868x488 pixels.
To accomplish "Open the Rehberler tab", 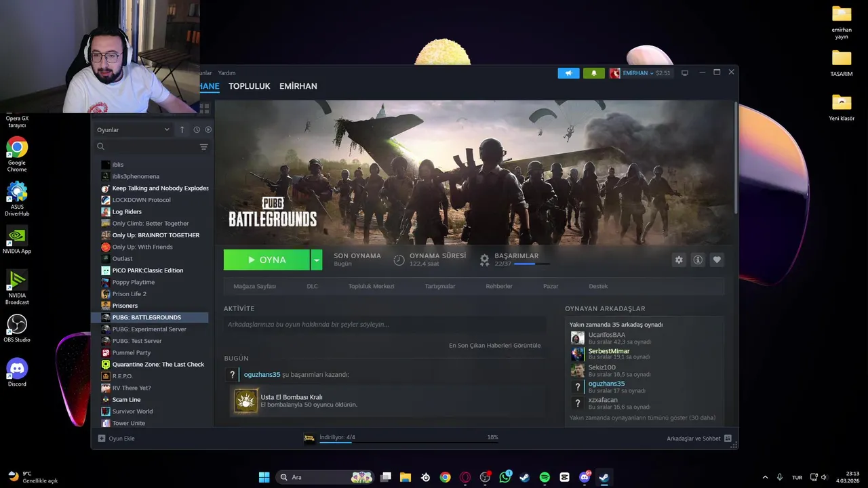I will pos(499,286).
